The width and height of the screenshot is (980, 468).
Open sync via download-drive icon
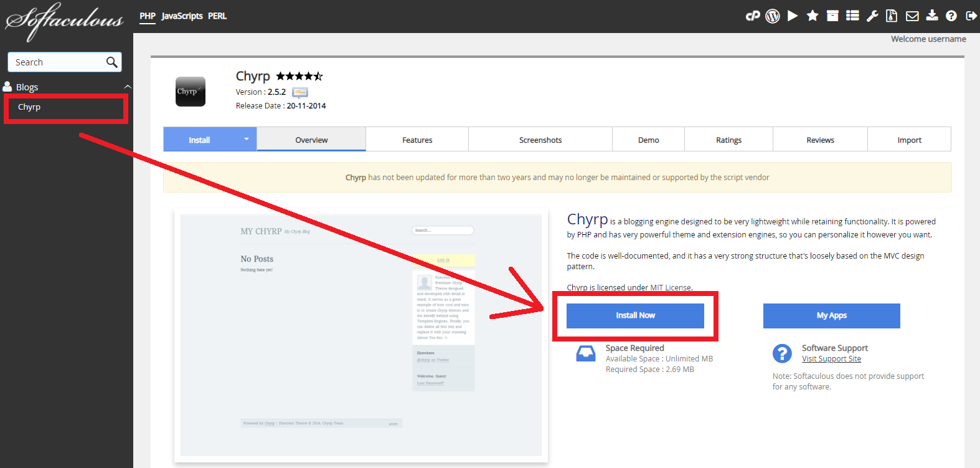tap(932, 16)
